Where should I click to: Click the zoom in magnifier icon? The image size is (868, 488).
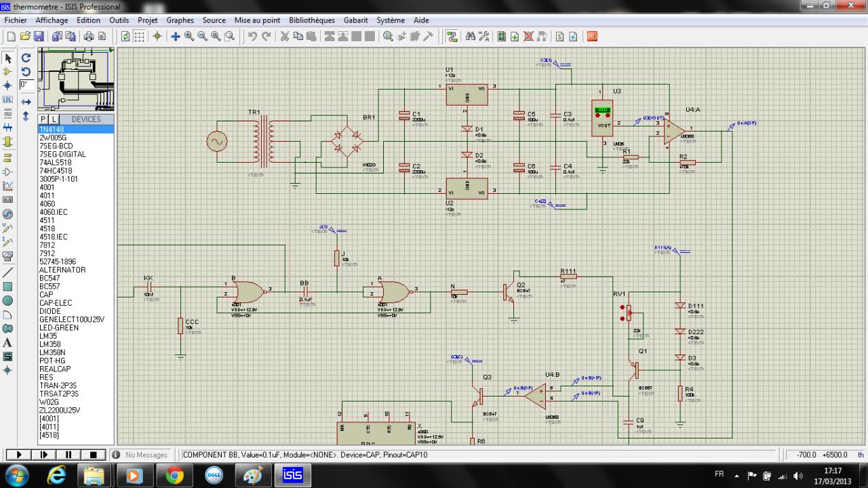[189, 37]
